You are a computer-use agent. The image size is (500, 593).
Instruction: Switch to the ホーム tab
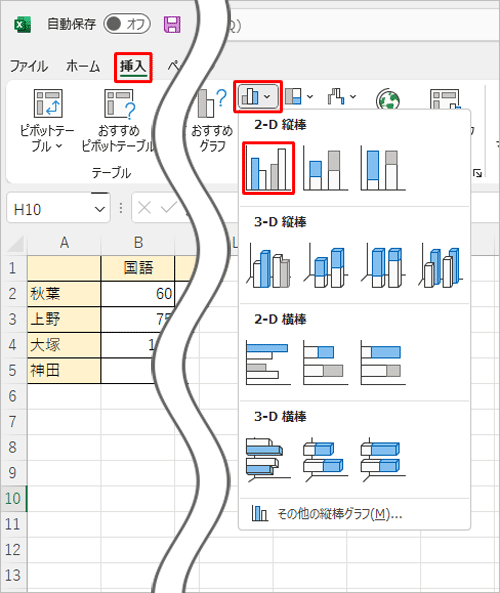pyautogui.click(x=83, y=67)
